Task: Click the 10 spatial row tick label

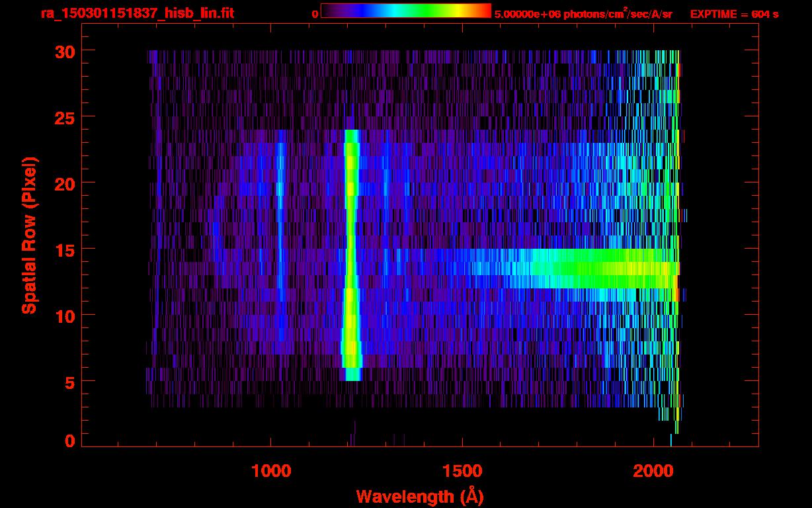Action: coord(65,316)
